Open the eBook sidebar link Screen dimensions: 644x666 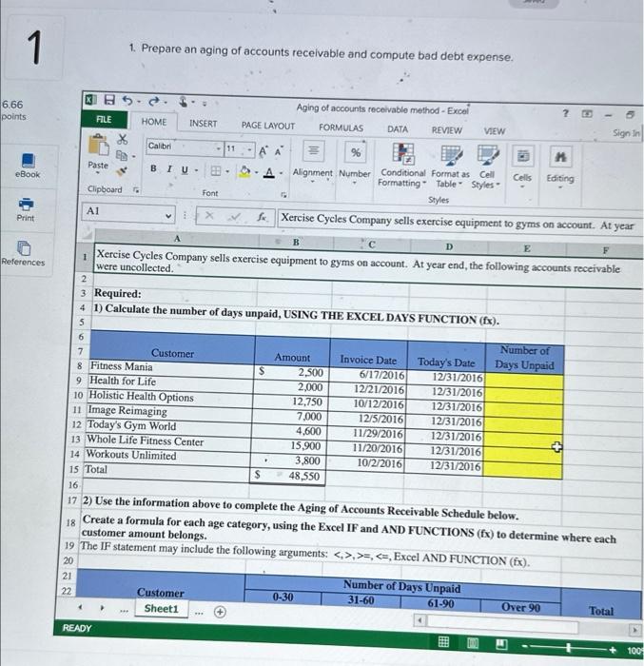coord(28,166)
